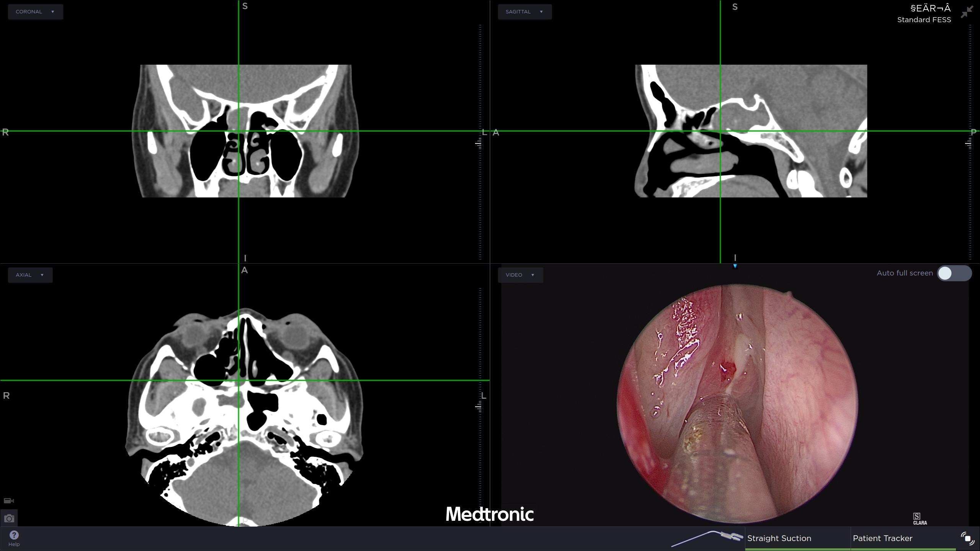Click the Auto full screen label
The width and height of the screenshot is (980, 551).
905,273
